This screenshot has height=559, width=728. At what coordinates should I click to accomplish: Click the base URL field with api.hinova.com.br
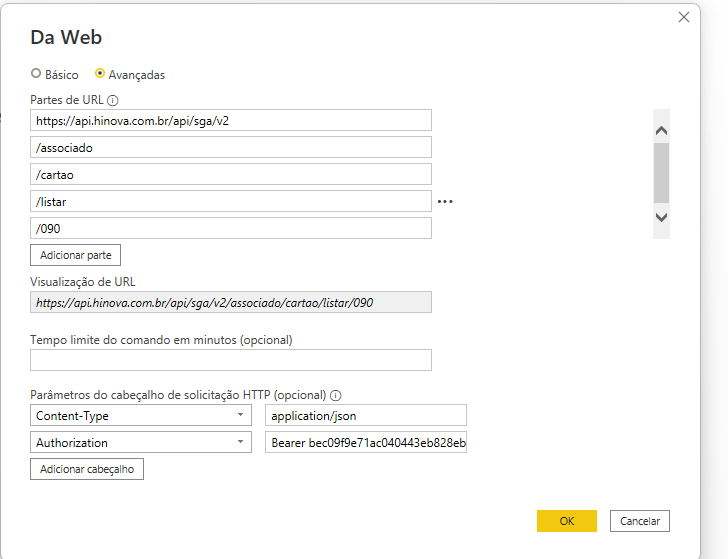(x=231, y=120)
